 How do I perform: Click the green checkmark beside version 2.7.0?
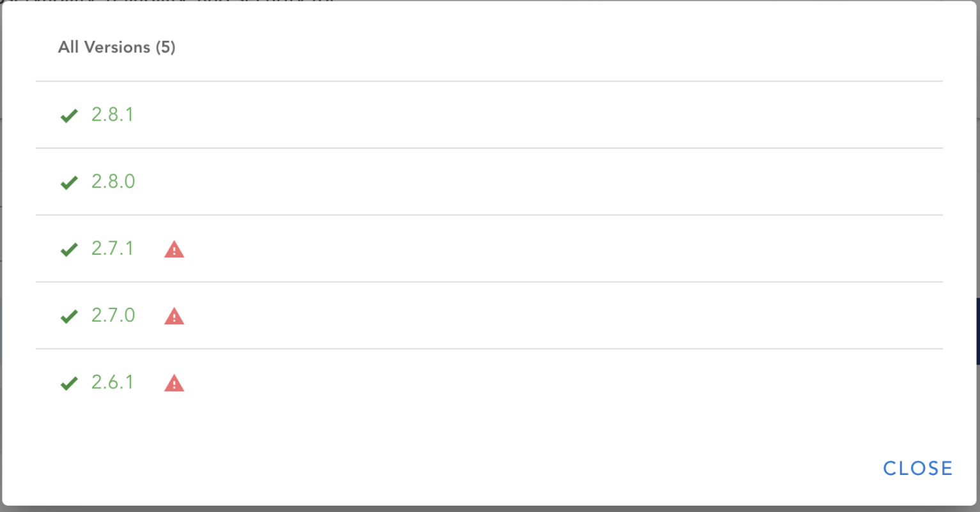point(69,317)
